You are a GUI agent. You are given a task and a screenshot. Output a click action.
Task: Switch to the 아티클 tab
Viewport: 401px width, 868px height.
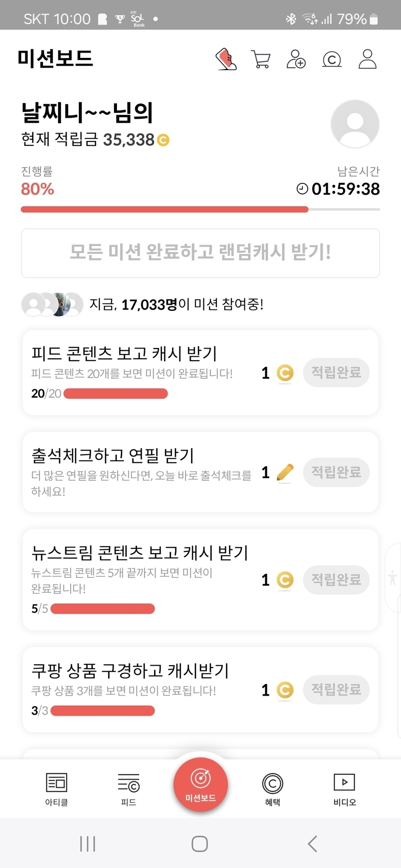click(x=57, y=789)
